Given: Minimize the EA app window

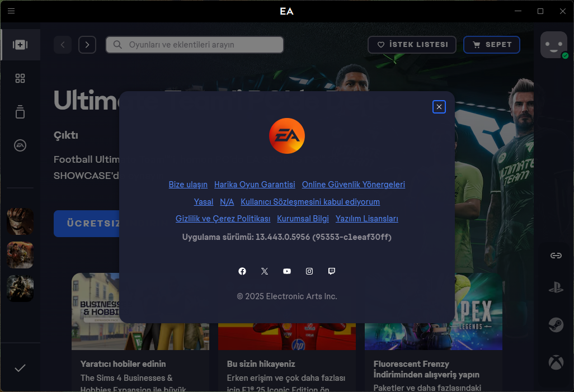Looking at the screenshot, I should [518, 11].
